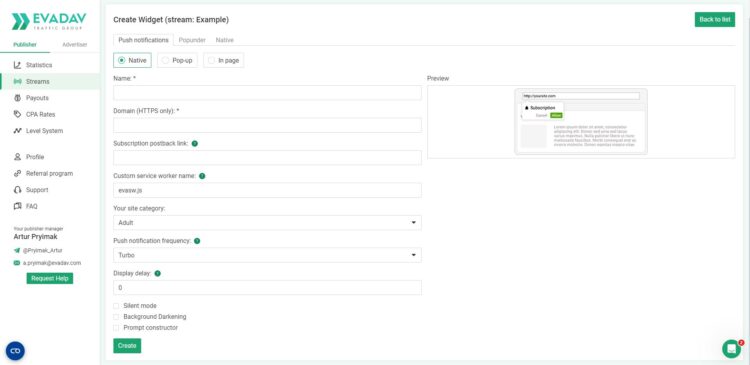
Task: Click the Payouts money icon
Action: (18, 98)
